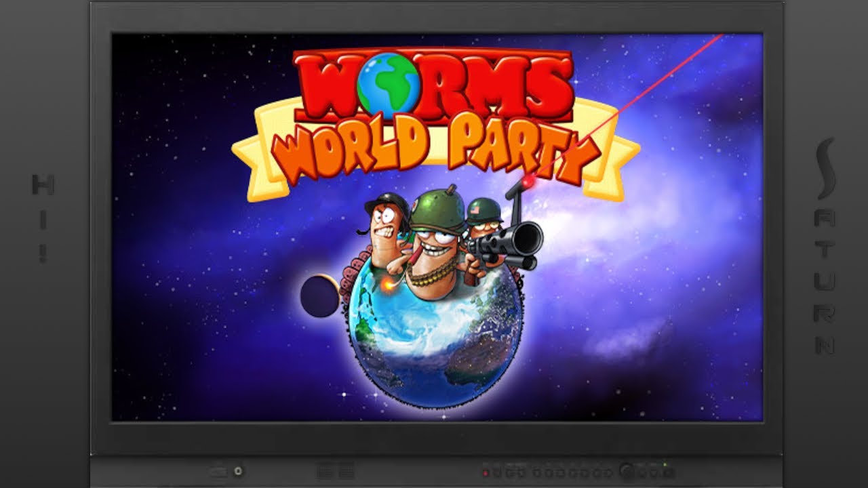
Task: Click the red WORMS title logo
Action: pyautogui.click(x=434, y=85)
